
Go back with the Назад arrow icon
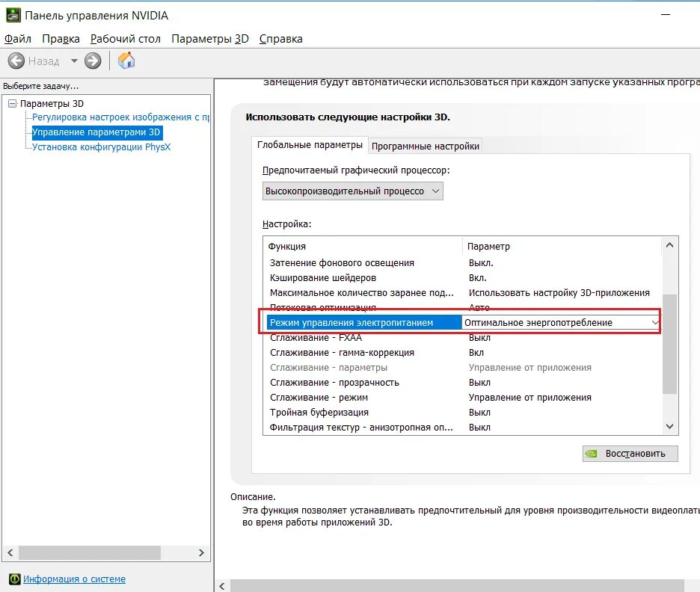point(16,61)
